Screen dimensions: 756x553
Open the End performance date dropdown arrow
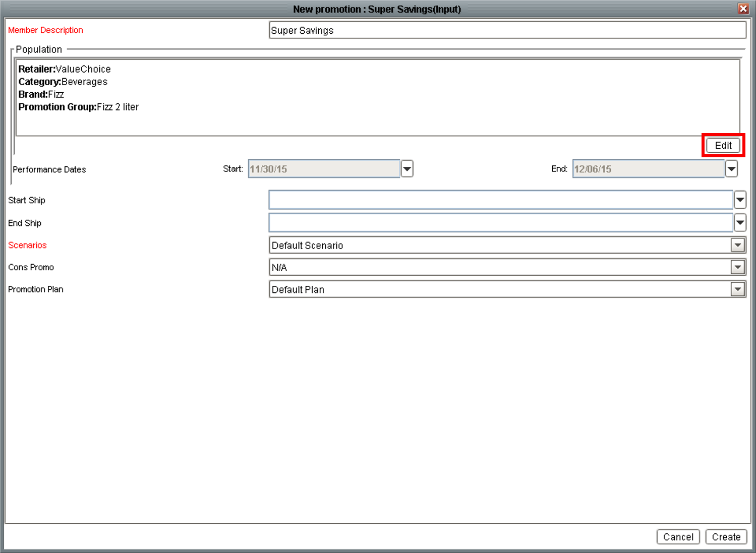coord(731,169)
